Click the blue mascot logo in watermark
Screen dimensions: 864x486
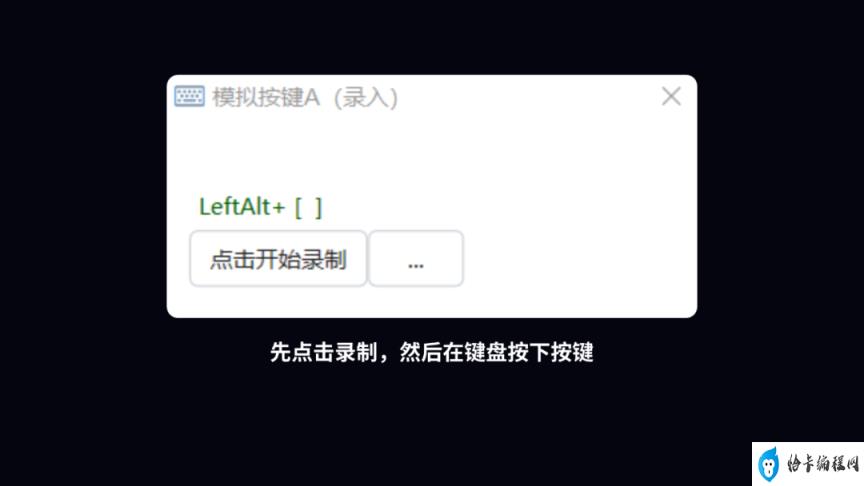pyautogui.click(x=769, y=464)
